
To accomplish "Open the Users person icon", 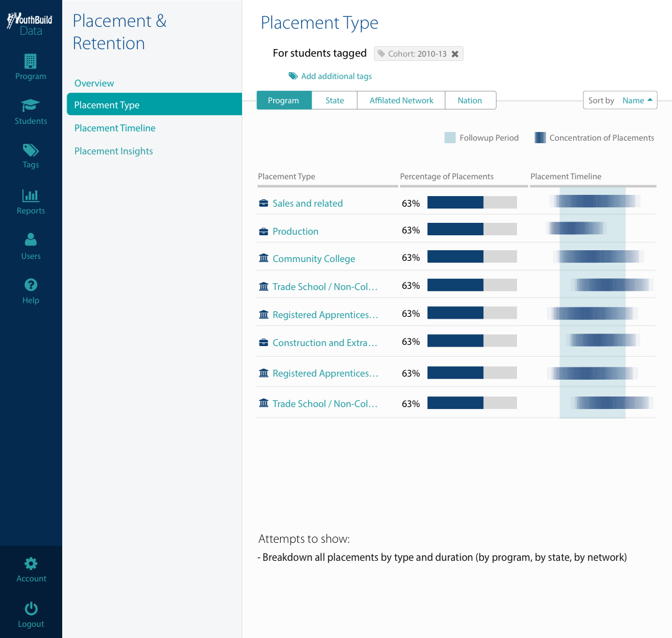I will [x=30, y=239].
